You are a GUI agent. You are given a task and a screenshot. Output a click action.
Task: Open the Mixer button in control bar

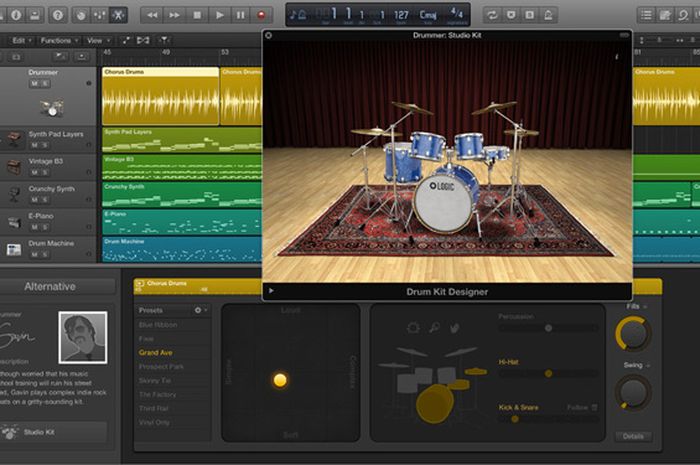click(100, 15)
